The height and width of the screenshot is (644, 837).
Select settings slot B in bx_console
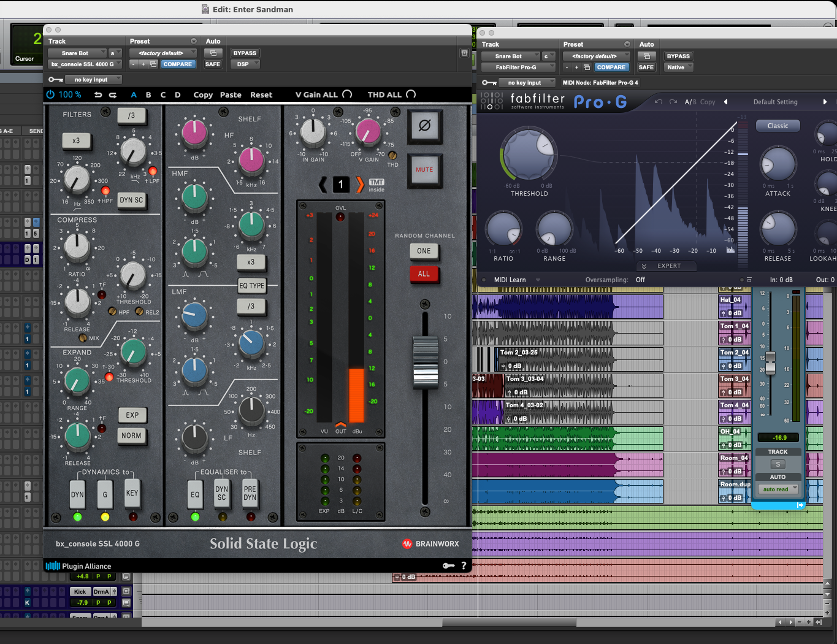pos(148,94)
